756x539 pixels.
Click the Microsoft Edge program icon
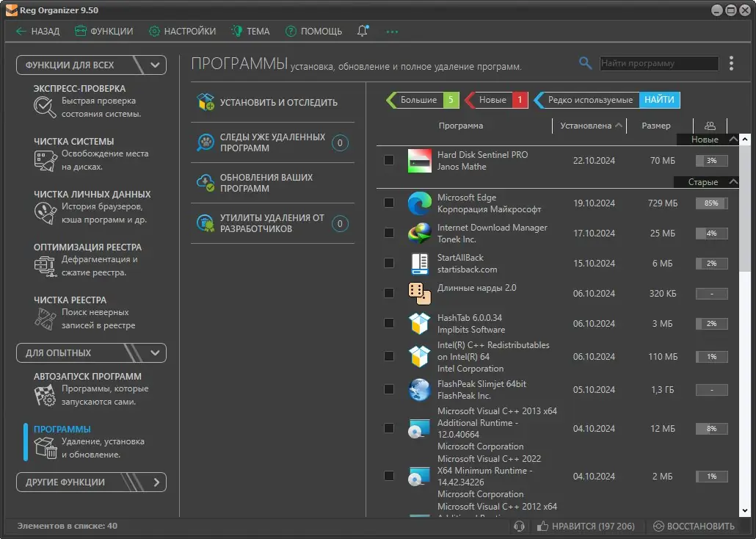[x=419, y=203]
